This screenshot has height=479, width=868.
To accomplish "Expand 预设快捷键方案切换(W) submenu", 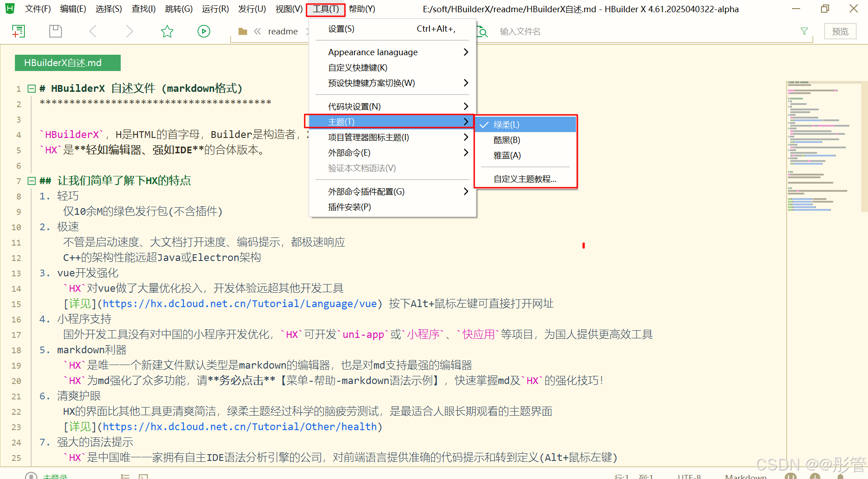I will click(392, 83).
